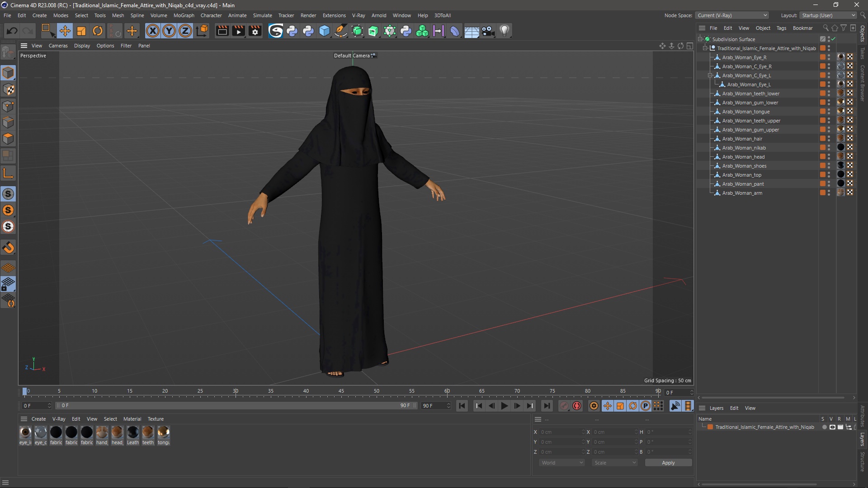Click the Enable Snap S icon
868x488 pixels.
tap(8, 194)
